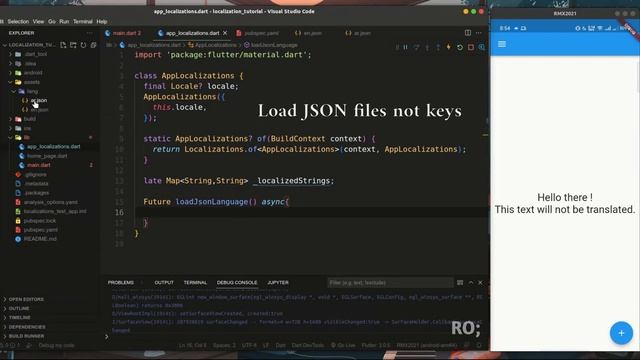Screen dimensions: 640x360
Task: Open editor more actions ellipsis menu
Action: (479, 33)
